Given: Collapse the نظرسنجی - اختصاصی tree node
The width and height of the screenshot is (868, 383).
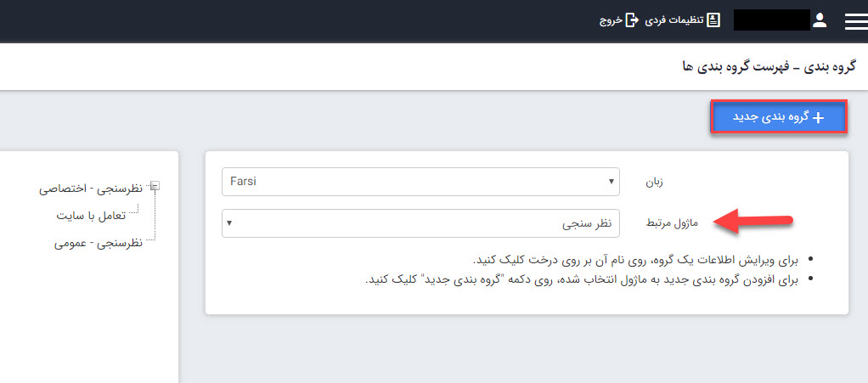Looking at the screenshot, I should [x=155, y=186].
